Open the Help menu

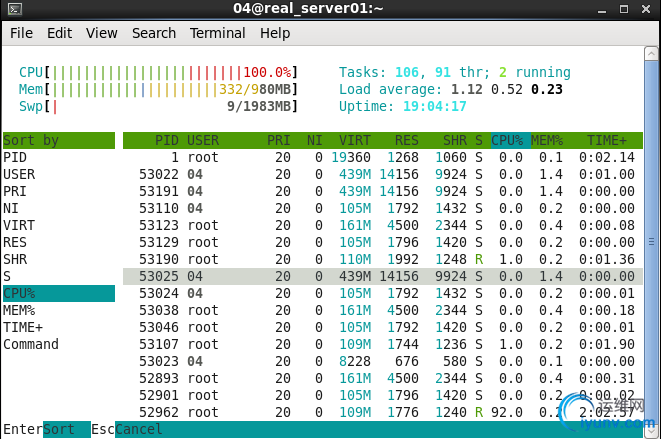[x=275, y=33]
